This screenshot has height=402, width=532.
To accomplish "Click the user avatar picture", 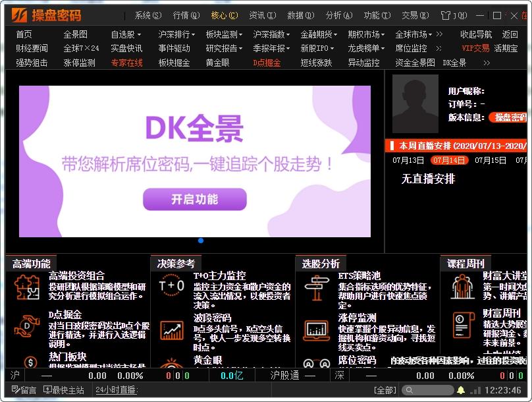I will [x=415, y=103].
